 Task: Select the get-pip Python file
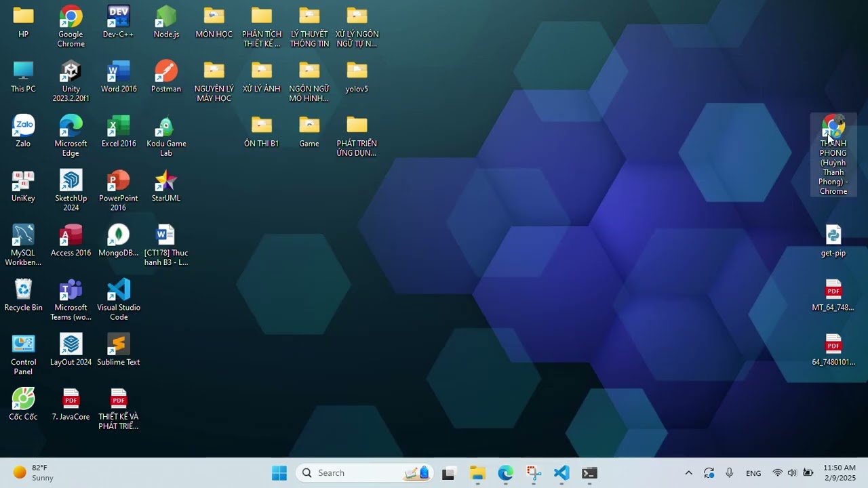click(x=833, y=241)
